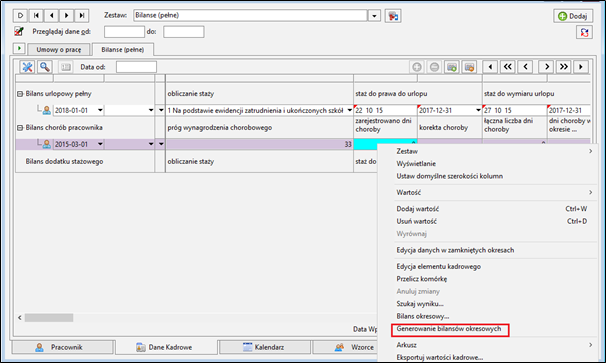Click the icon next to Zestaw dropdown
This screenshot has height=363, width=606.
point(393,16)
